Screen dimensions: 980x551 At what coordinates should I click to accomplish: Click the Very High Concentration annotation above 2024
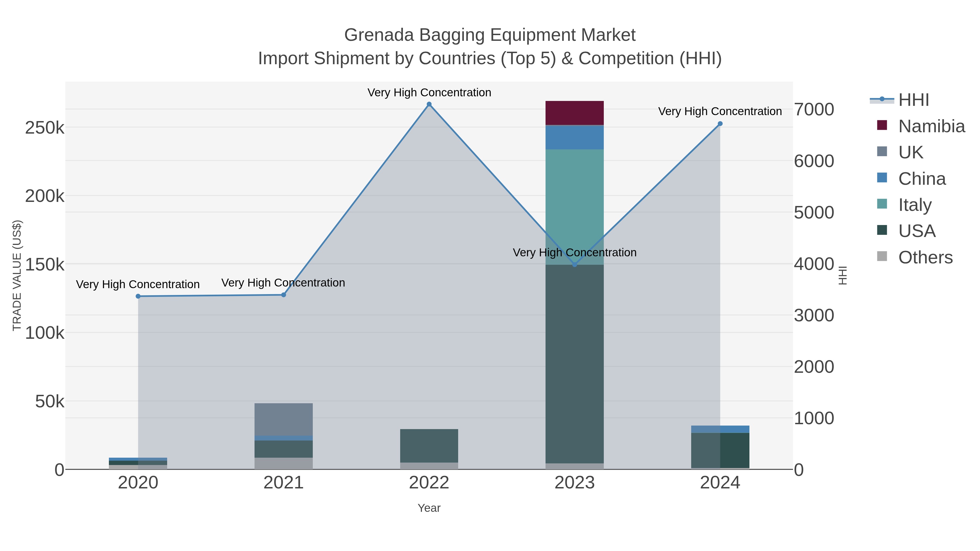[x=720, y=111]
